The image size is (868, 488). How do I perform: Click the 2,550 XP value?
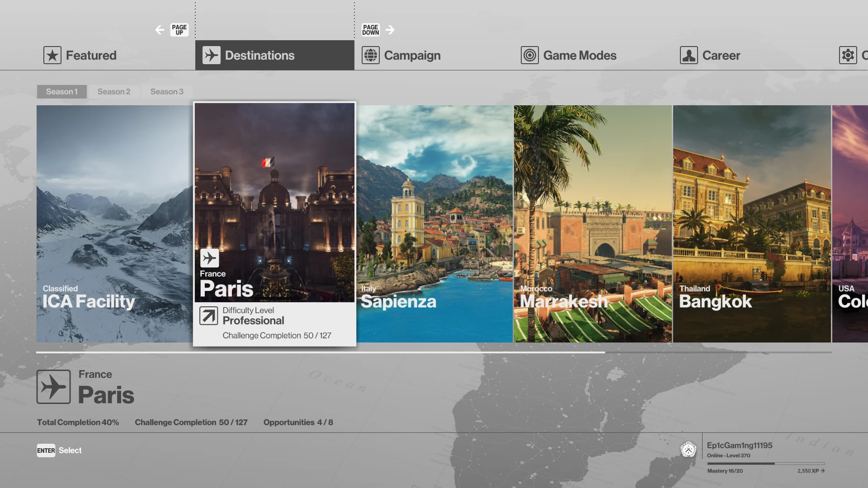[808, 471]
